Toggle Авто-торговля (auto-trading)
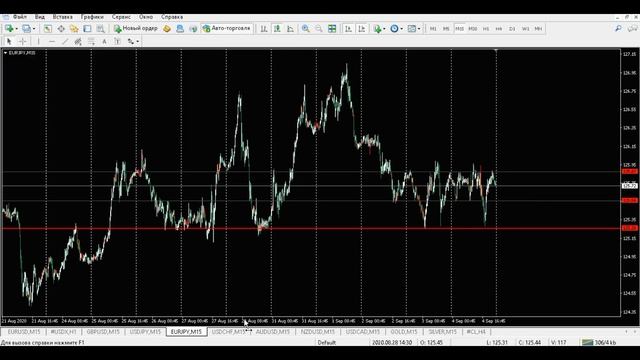The image size is (640, 360). click(x=227, y=29)
